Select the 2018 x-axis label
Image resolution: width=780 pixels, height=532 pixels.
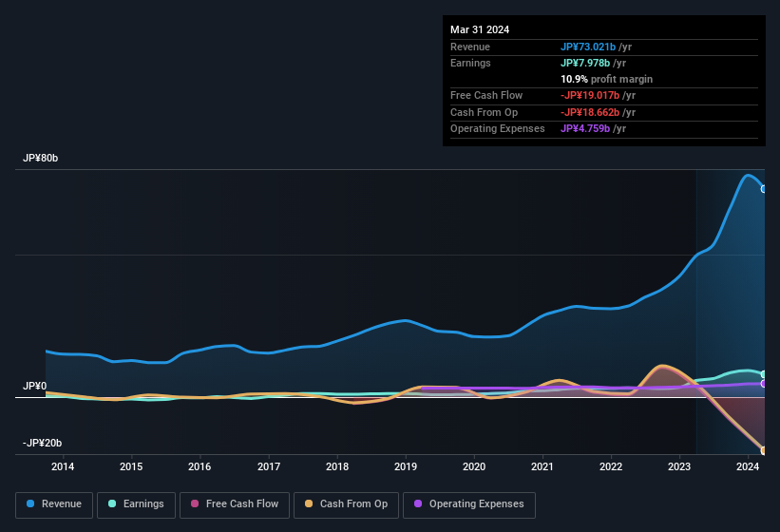[x=337, y=466]
